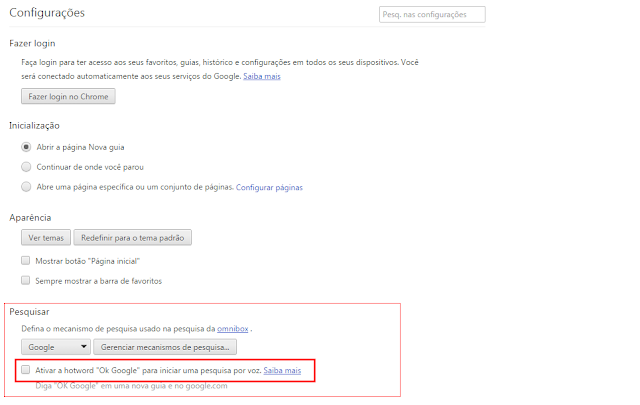This screenshot has height=405, width=640.
Task: Click the 'Inicialização' section heading
Action: click(x=34, y=125)
